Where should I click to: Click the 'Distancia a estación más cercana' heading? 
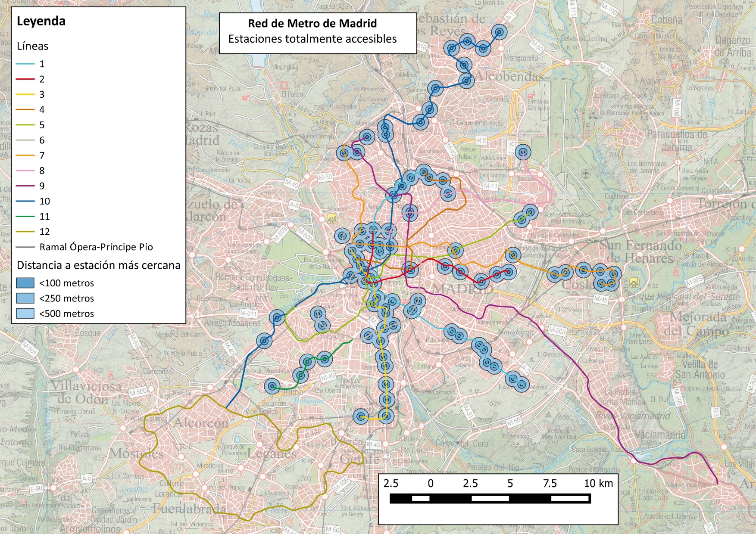click(98, 265)
